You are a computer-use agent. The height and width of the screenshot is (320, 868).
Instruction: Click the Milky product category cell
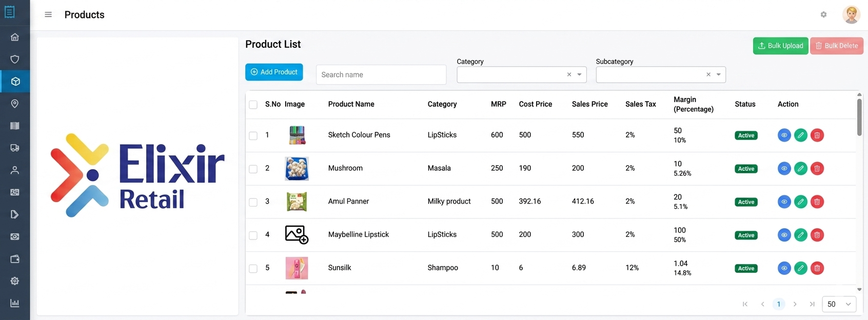449,201
